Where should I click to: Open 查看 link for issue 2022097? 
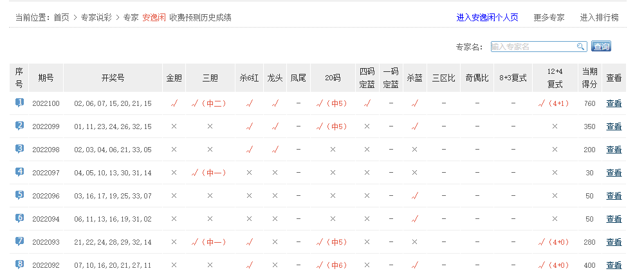coord(614,173)
